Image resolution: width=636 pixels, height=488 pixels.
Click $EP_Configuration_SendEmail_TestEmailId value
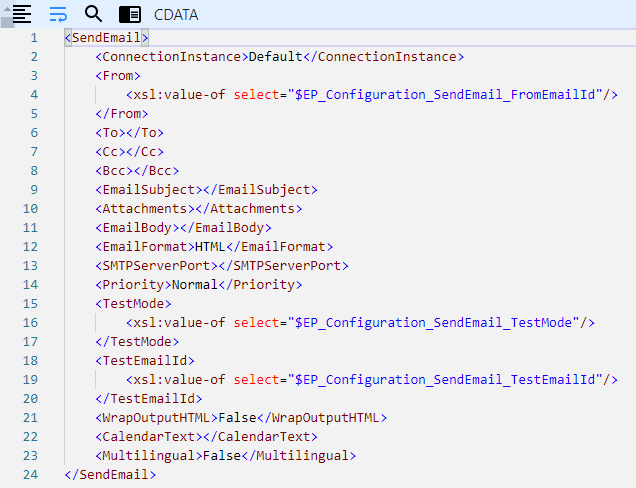447,380
